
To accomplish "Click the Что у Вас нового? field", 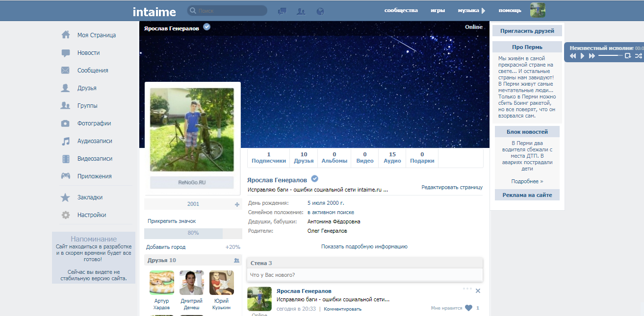I will pyautogui.click(x=365, y=275).
